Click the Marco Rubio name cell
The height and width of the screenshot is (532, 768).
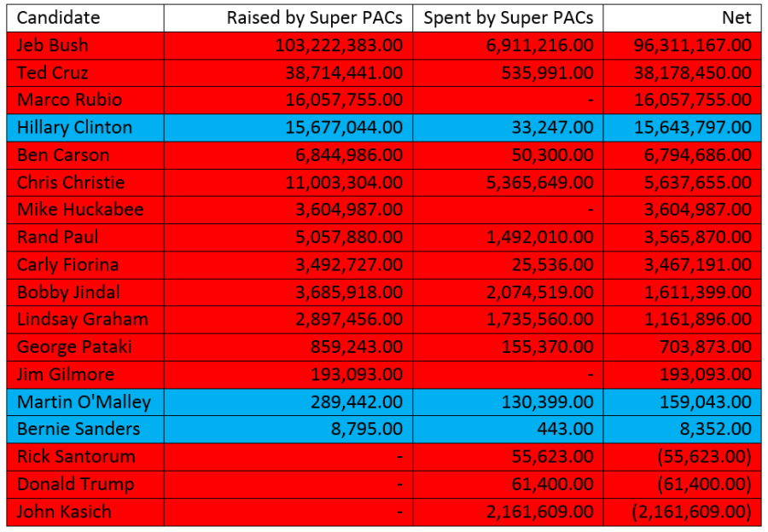point(69,100)
